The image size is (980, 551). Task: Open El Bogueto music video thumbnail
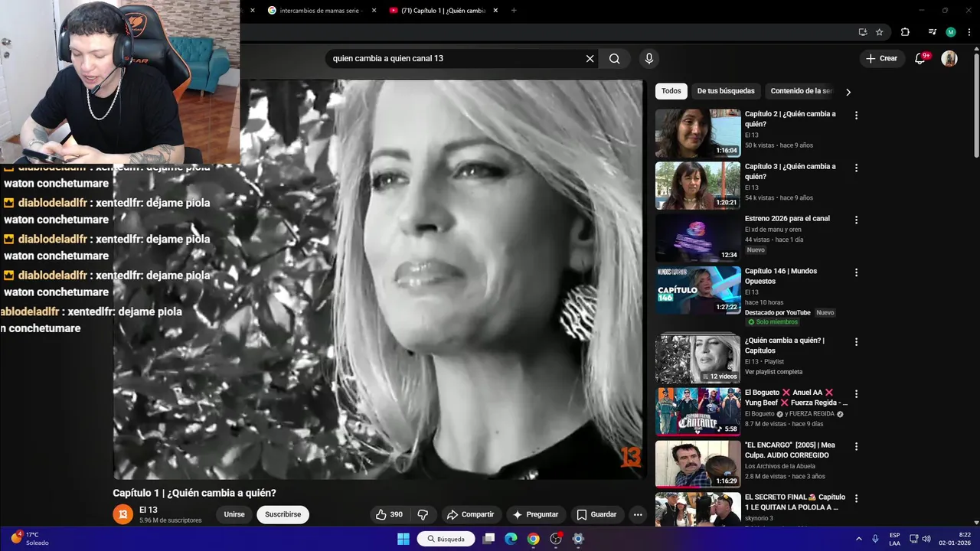pos(698,412)
